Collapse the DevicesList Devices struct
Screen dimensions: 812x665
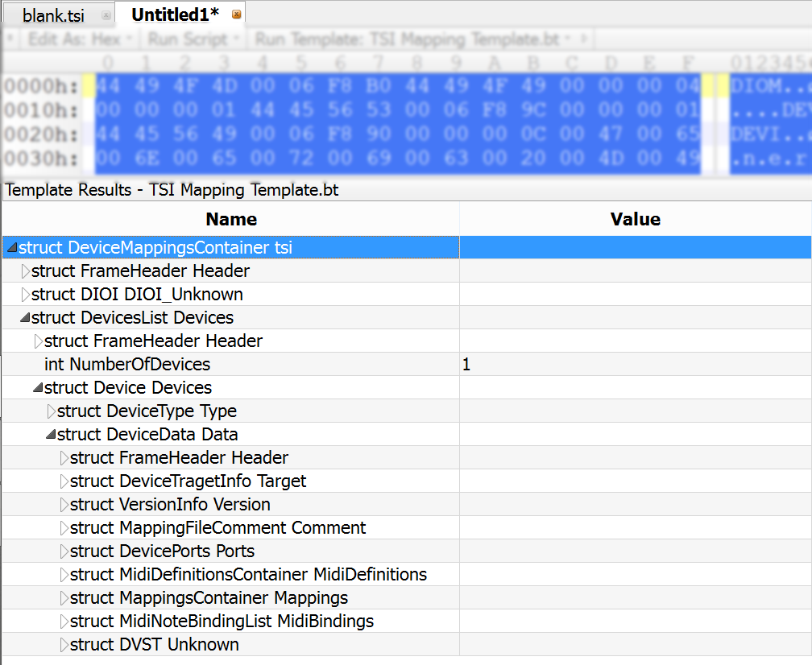pyautogui.click(x=24, y=318)
